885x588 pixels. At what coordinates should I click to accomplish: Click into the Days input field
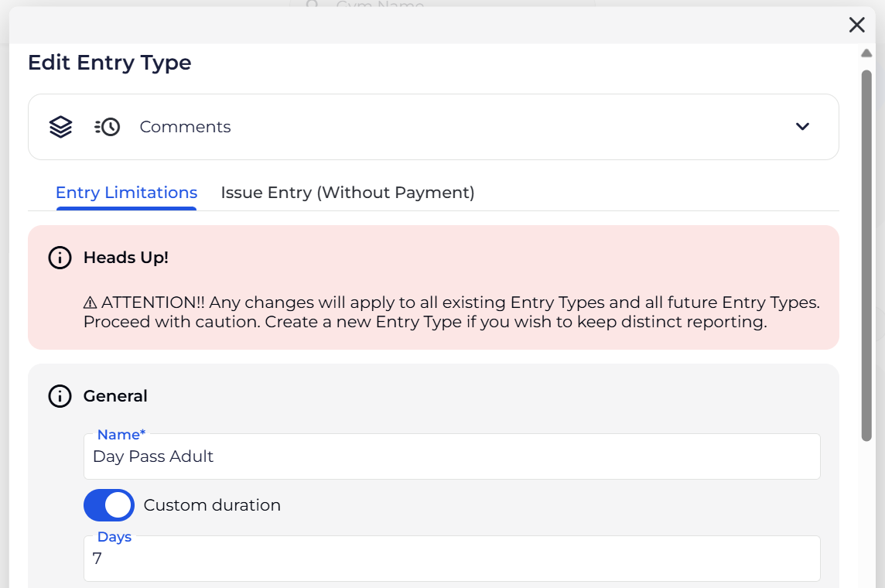point(452,559)
